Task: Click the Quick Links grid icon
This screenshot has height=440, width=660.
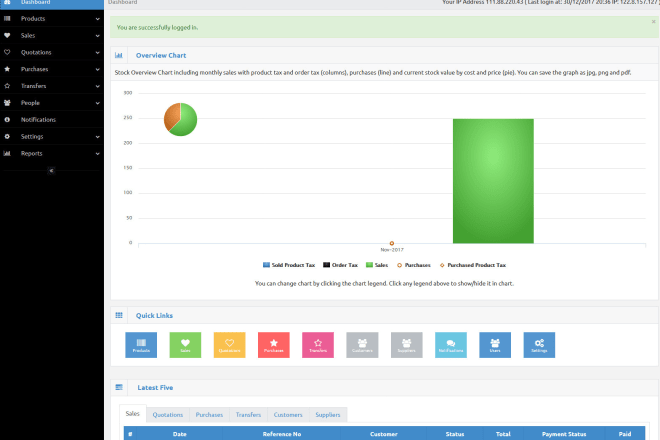Action: [x=119, y=315]
